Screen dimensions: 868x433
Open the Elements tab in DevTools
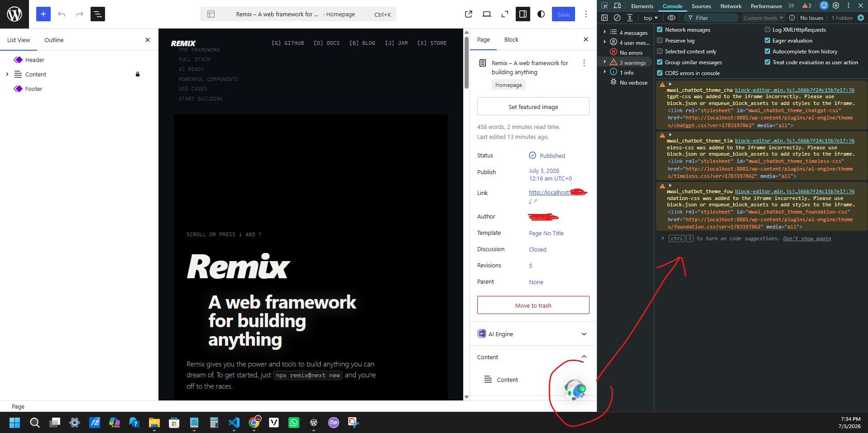tap(642, 6)
